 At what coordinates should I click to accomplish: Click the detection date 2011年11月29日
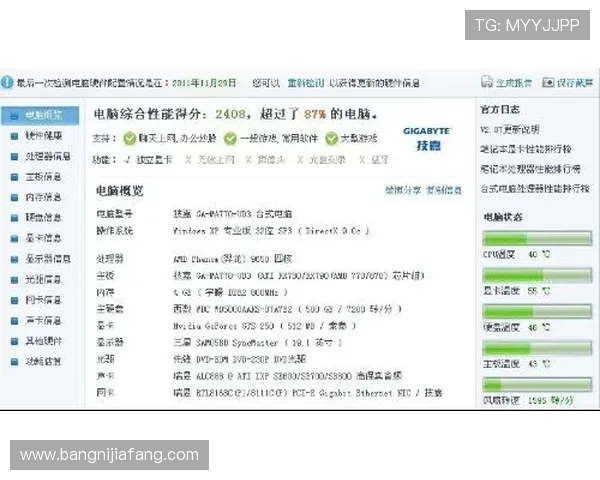(204, 83)
